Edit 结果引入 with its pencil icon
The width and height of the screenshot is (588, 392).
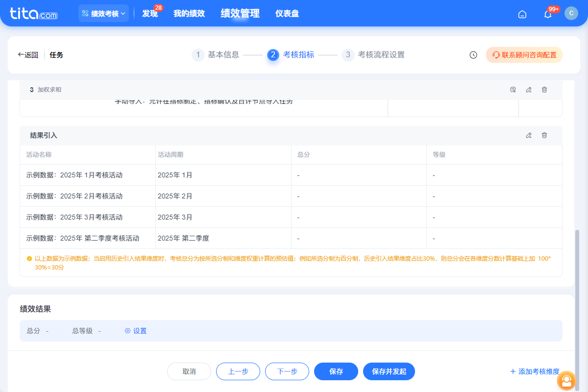tap(528, 135)
